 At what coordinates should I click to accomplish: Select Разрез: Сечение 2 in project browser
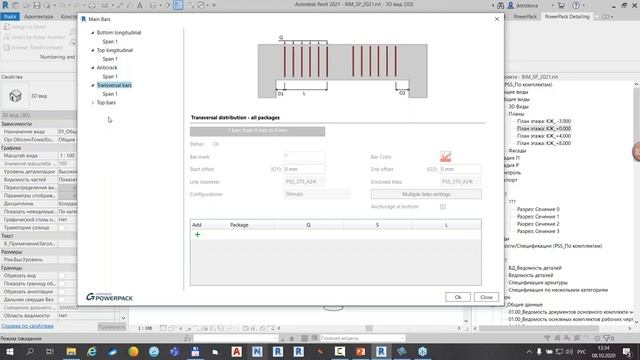point(538,224)
